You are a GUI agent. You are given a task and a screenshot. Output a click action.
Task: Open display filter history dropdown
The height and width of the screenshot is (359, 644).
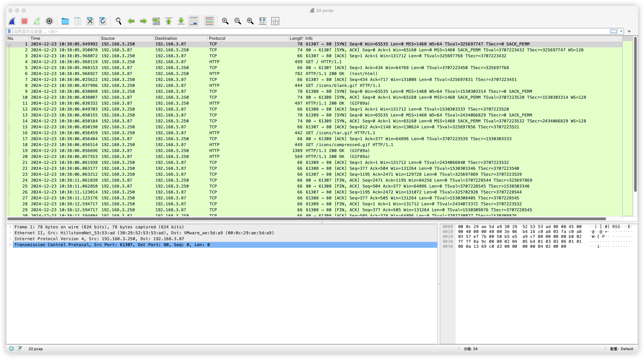tap(621, 31)
